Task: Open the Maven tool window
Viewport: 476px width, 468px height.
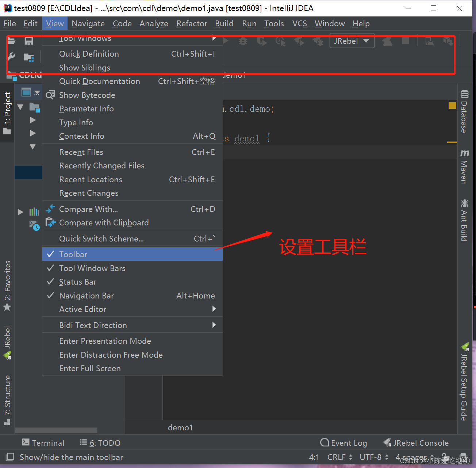Action: [x=464, y=167]
